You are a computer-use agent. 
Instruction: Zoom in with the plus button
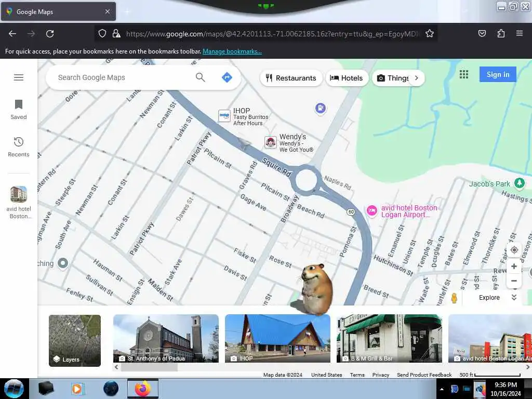[x=514, y=267]
